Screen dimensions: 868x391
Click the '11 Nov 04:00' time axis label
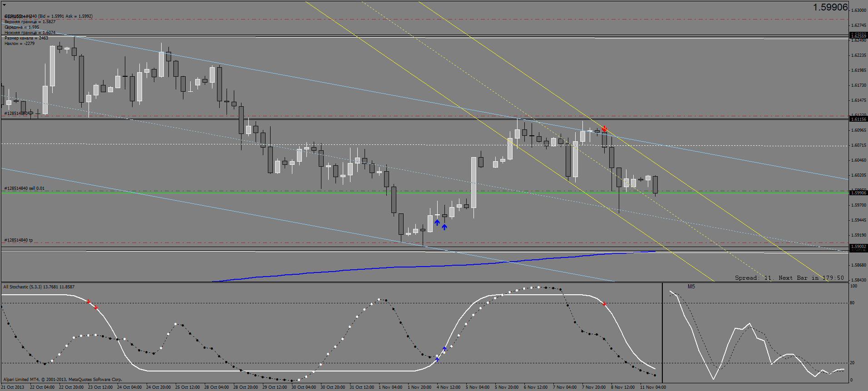coord(653,387)
